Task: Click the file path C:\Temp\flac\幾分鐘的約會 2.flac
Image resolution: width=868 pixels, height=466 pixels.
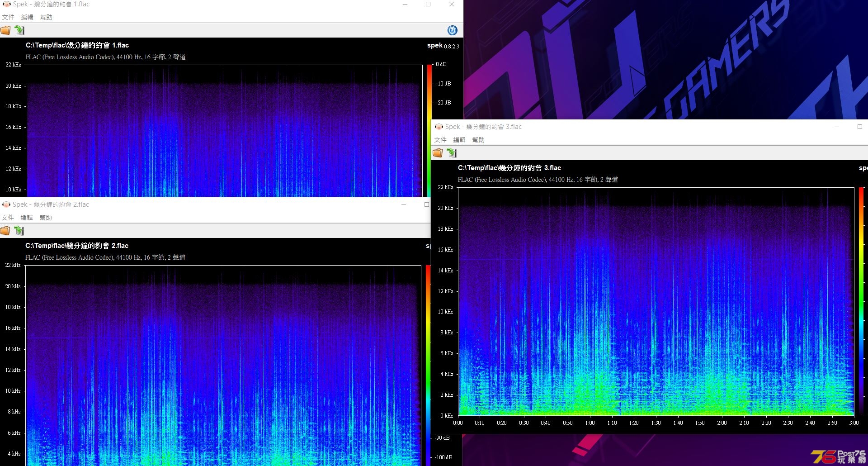Action: (x=77, y=246)
